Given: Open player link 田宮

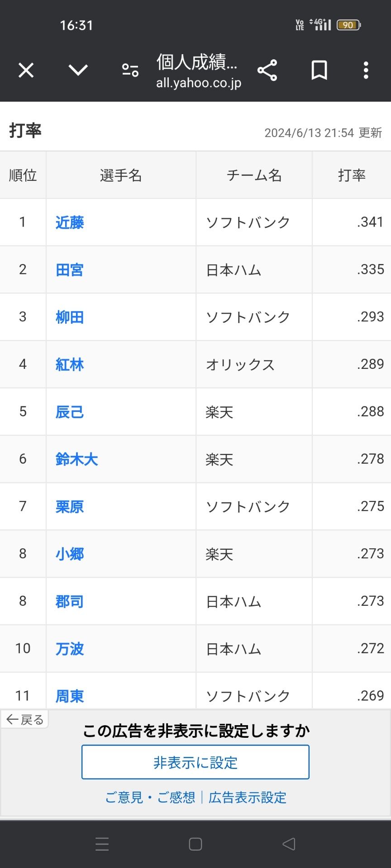Looking at the screenshot, I should (x=70, y=270).
